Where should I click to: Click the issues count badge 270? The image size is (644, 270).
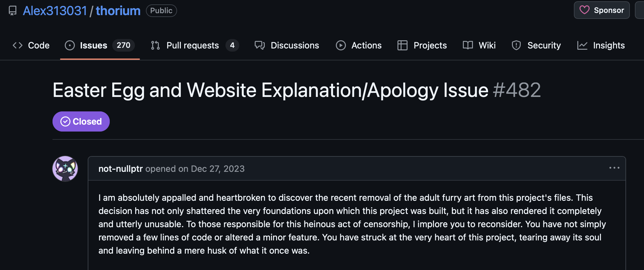(124, 45)
